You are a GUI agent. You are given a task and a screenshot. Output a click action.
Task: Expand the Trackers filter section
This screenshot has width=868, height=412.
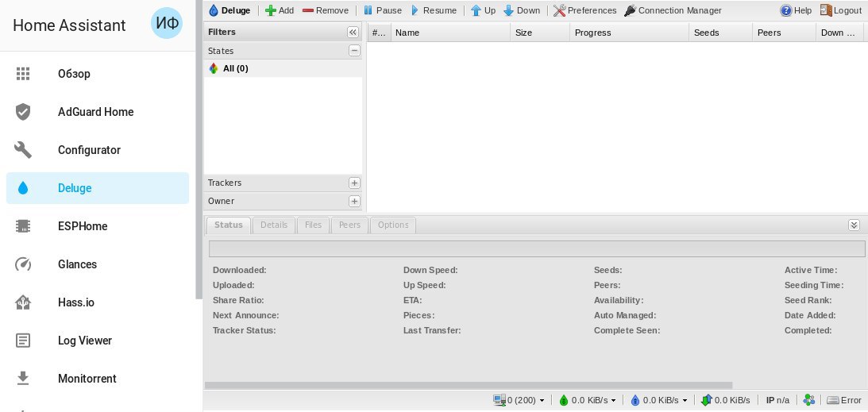tap(354, 183)
